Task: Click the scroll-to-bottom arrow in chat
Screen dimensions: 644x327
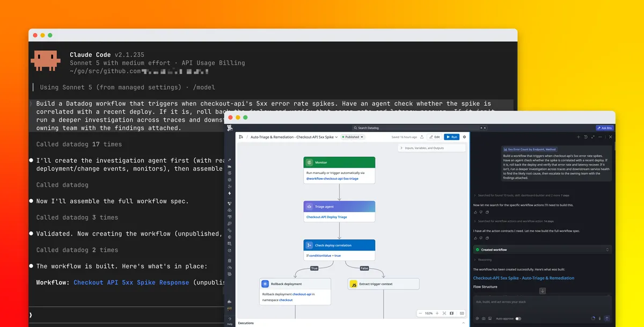Action: coord(543,291)
